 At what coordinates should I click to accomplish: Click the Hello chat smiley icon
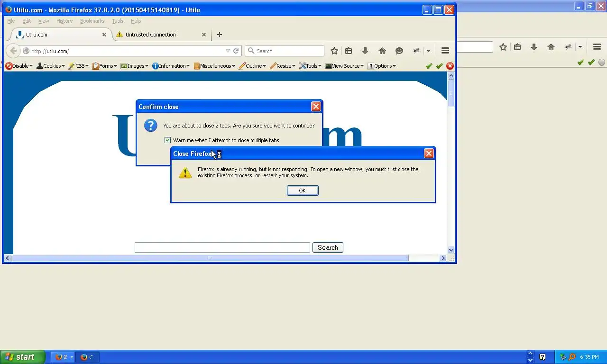(399, 51)
